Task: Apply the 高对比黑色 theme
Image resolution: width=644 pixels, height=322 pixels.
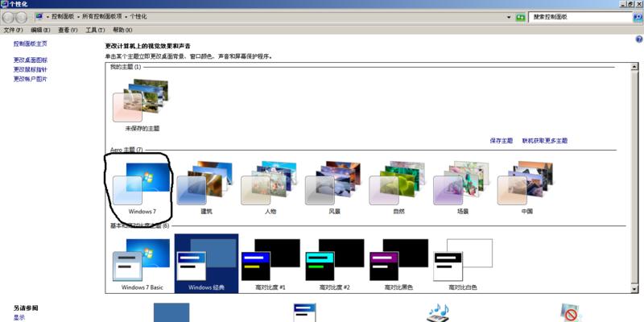Action: (398, 265)
